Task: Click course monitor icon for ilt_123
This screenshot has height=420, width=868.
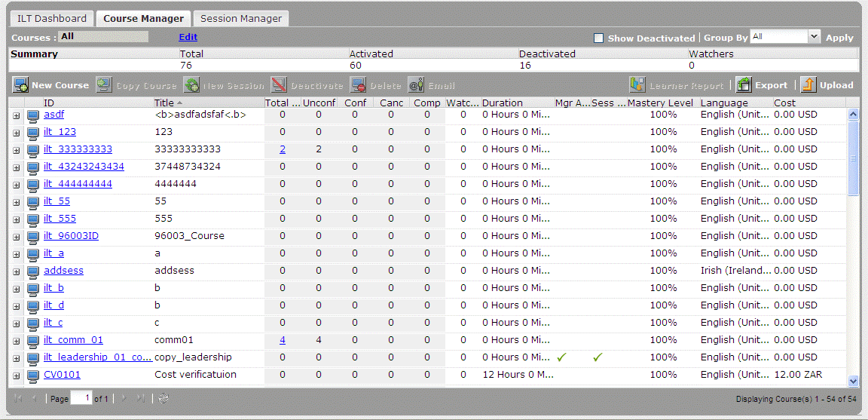Action: (33, 133)
